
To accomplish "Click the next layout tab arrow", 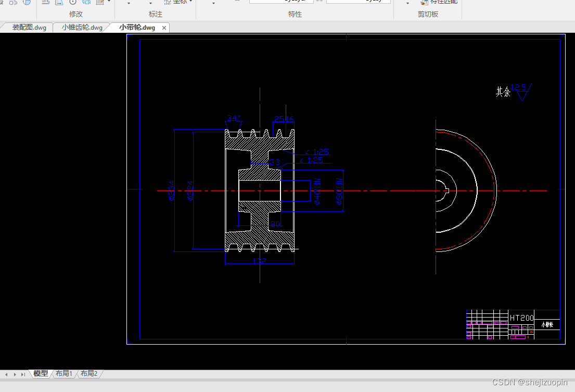I will 15,374.
